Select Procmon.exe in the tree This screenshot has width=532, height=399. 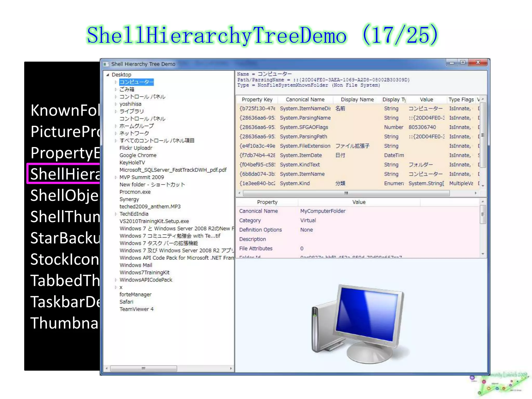pyautogui.click(x=135, y=192)
